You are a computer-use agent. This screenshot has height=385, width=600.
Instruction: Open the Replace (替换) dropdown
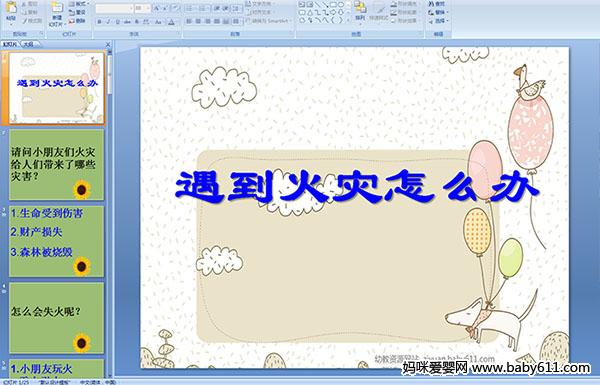(438, 12)
